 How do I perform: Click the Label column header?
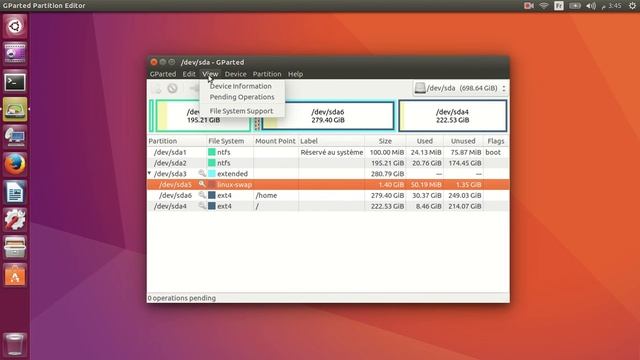(331, 141)
